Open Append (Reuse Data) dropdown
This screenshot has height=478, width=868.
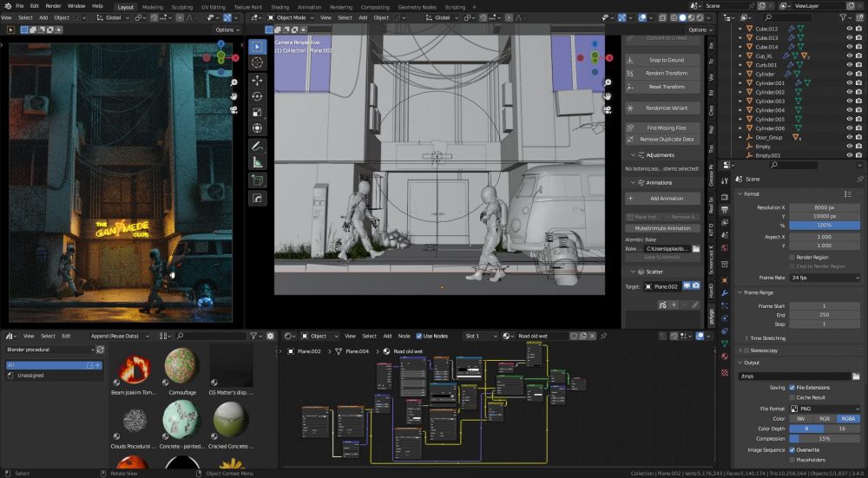(120, 336)
